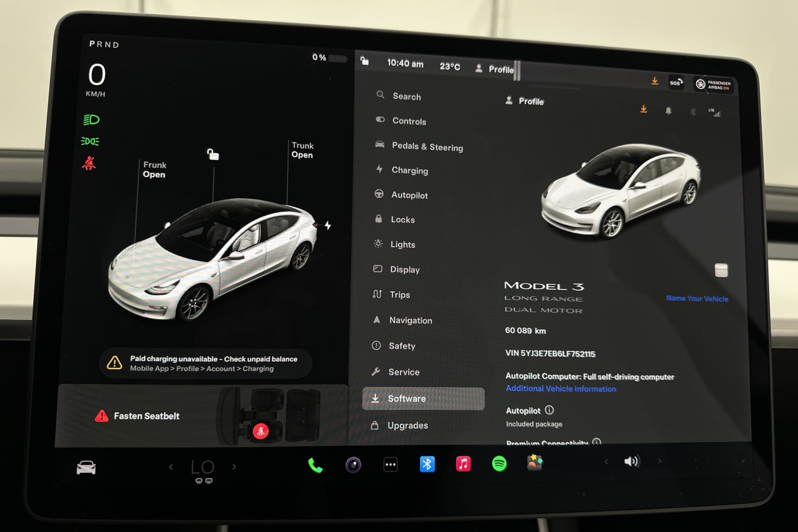Tap the PRND gear indicator
Viewport: 798px width, 532px height.
point(104,44)
